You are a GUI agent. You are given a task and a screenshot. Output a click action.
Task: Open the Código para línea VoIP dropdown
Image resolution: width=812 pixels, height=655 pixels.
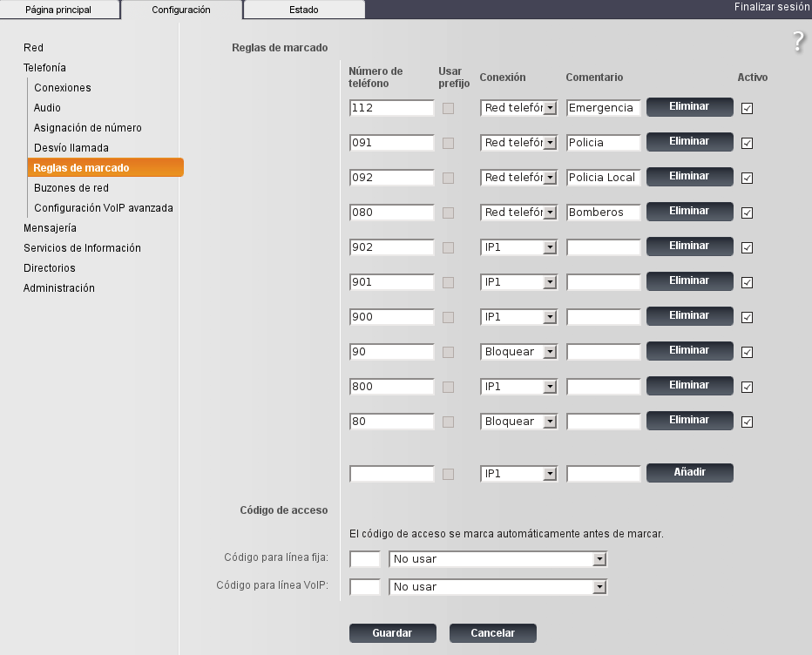click(498, 587)
